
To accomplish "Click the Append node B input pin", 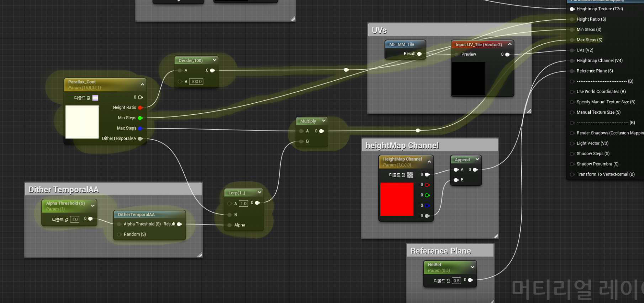I will [x=456, y=180].
